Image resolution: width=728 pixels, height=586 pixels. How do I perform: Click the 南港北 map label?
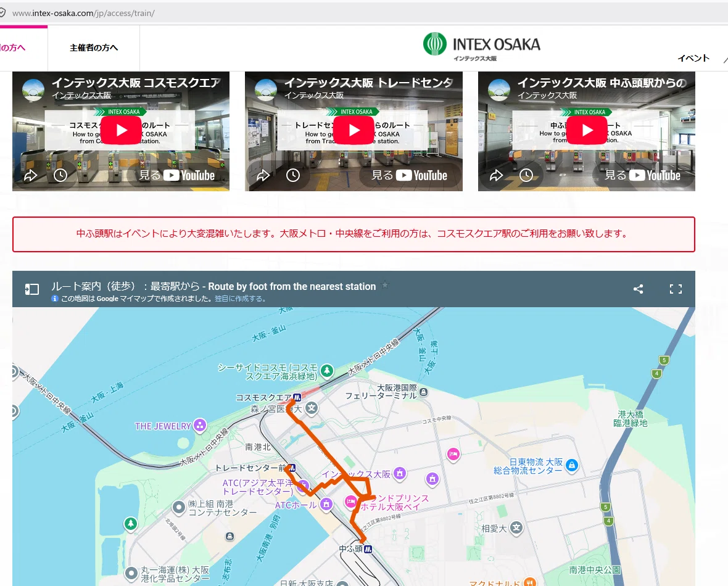click(x=258, y=447)
